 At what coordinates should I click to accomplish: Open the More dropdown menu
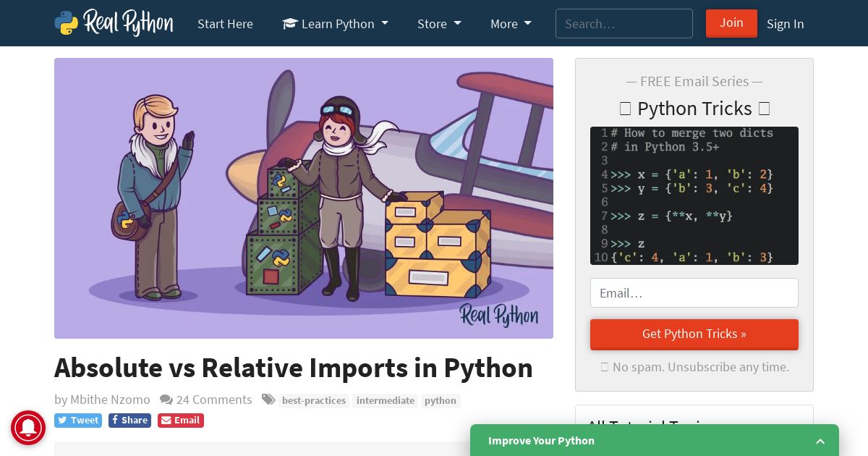511,24
